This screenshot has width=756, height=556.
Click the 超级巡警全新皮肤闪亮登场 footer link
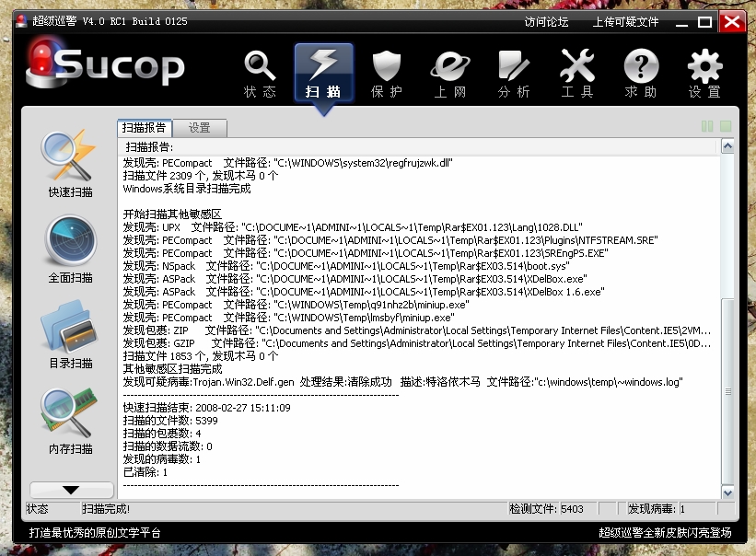[665, 533]
